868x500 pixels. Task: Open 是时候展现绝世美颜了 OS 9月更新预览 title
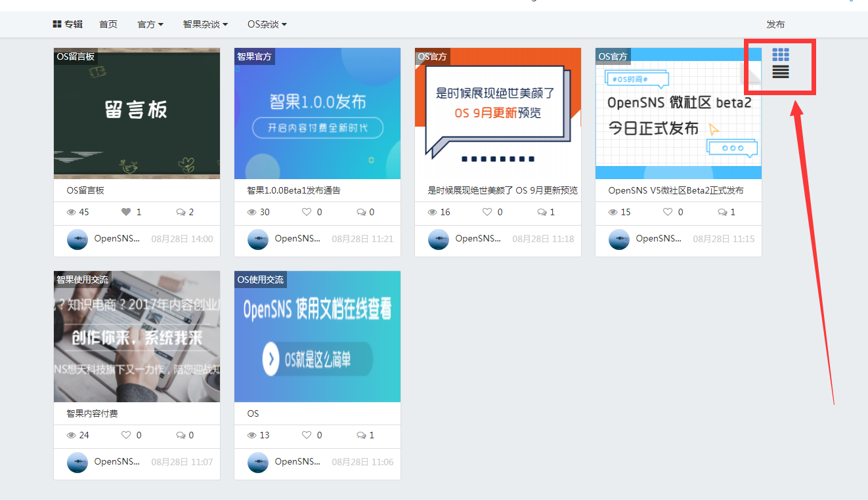coord(503,190)
